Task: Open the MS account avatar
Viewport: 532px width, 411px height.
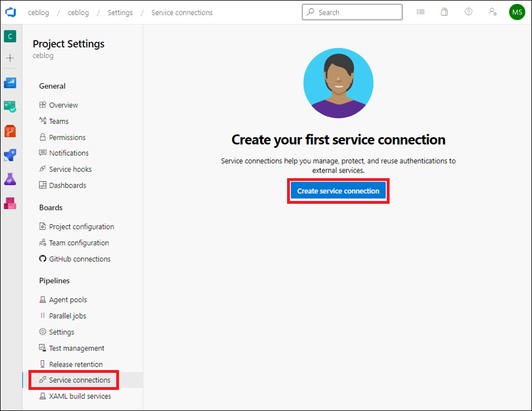Action: [517, 12]
